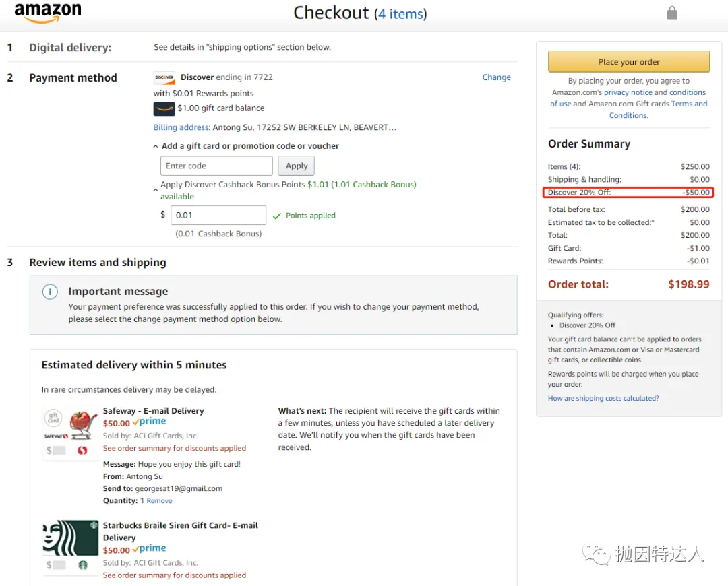Image resolution: width=728 pixels, height=586 pixels.
Task: Remove the Safeway gift card item
Action: [159, 501]
